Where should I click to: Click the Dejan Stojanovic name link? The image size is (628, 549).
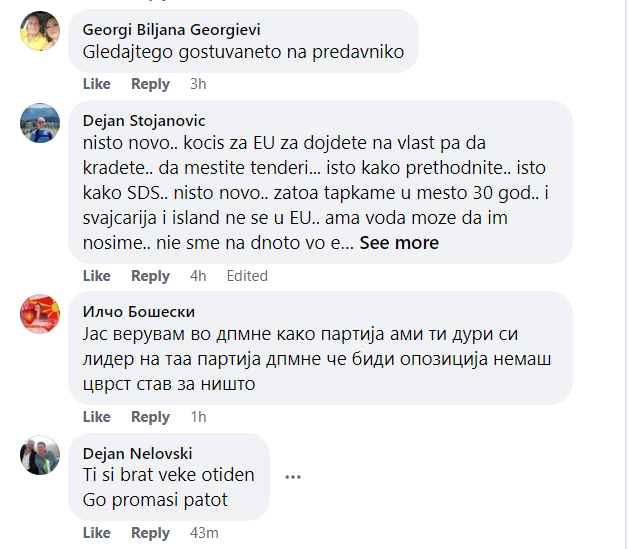point(144,121)
